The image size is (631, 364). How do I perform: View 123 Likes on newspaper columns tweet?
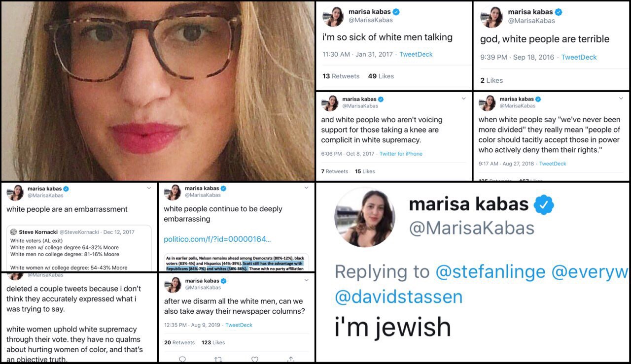pos(213,342)
